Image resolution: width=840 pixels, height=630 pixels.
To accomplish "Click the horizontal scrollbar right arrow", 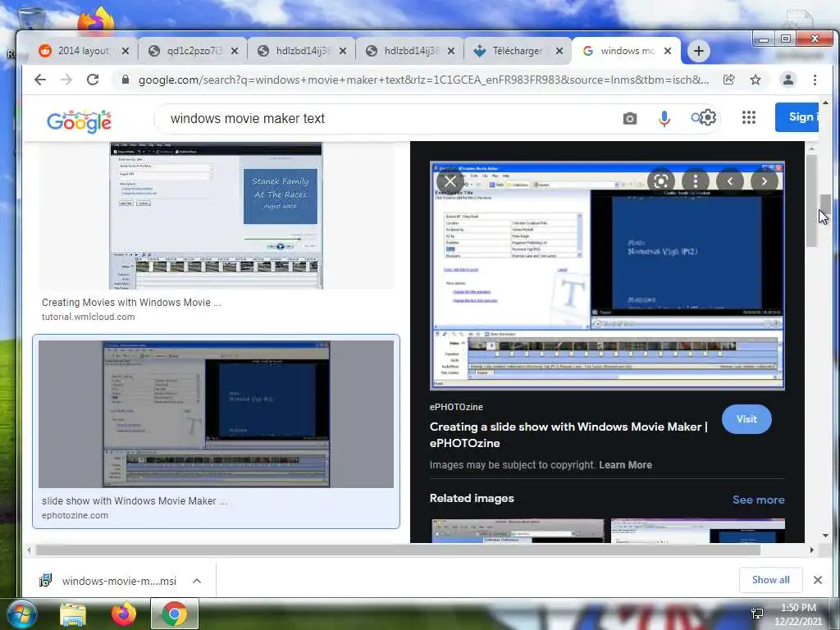I will pyautogui.click(x=811, y=550).
